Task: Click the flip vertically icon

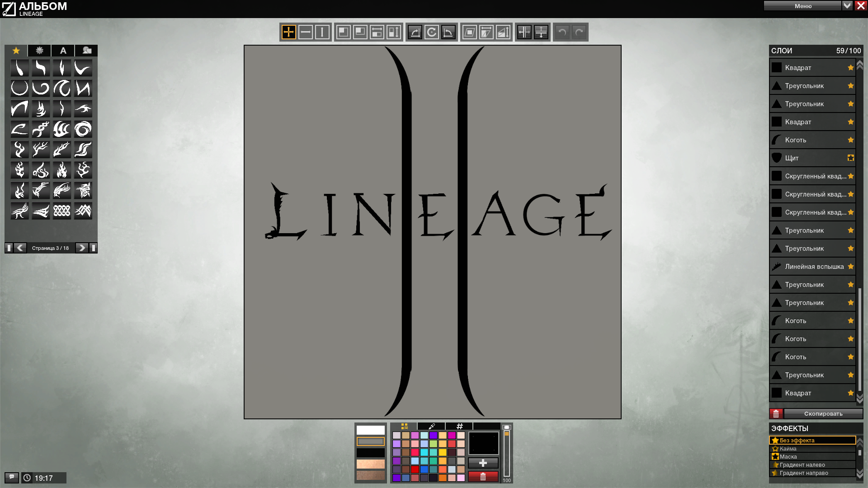Action: point(541,32)
